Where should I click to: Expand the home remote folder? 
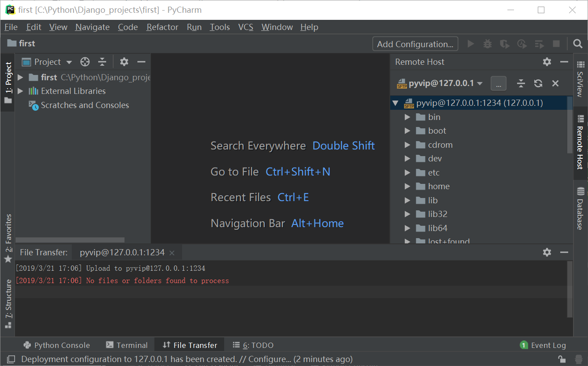(x=407, y=186)
